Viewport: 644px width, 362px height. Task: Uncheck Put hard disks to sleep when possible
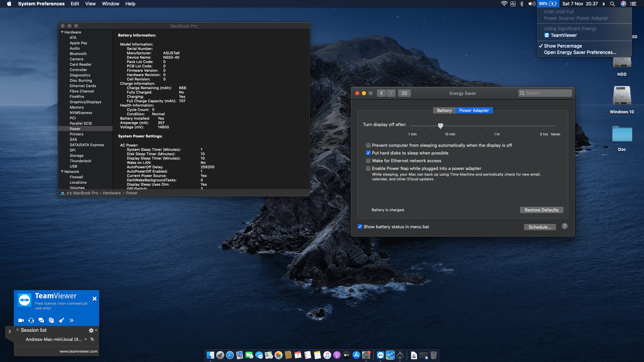[x=368, y=153]
